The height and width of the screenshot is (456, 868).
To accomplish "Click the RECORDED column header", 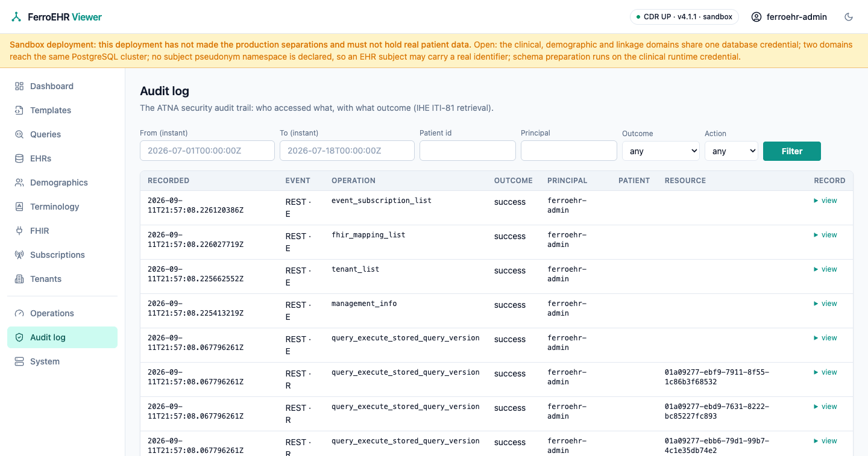I will pos(169,181).
